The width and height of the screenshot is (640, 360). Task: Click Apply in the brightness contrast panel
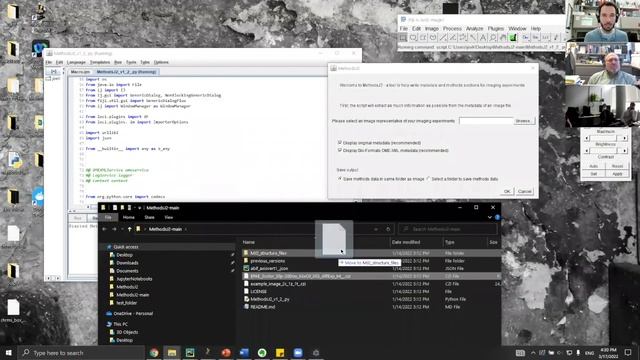(x=617, y=174)
